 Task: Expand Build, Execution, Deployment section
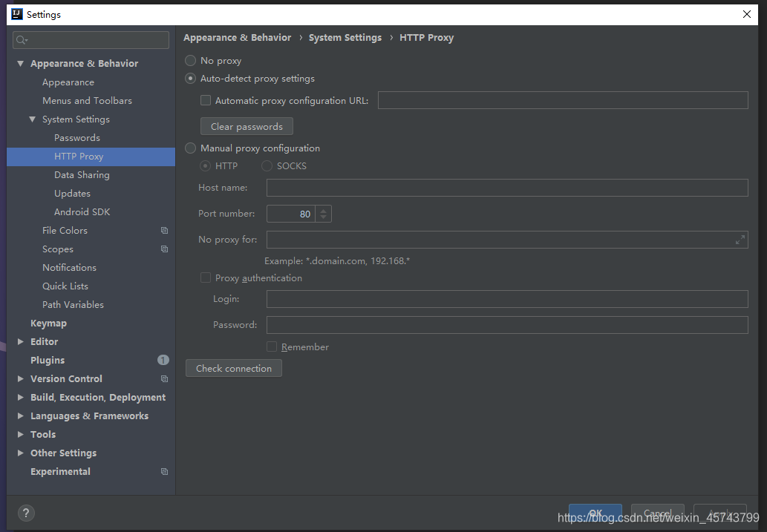pos(21,398)
